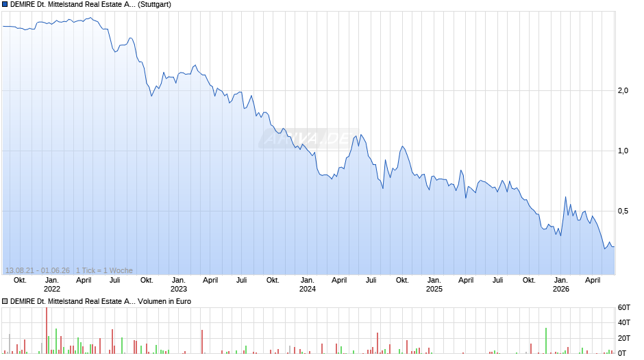Select the chart title 'DEMIRE Dt. Mittelstand Real Estate A... (Stuttgart)'
Screen dimensions: 644x360
point(90,5)
